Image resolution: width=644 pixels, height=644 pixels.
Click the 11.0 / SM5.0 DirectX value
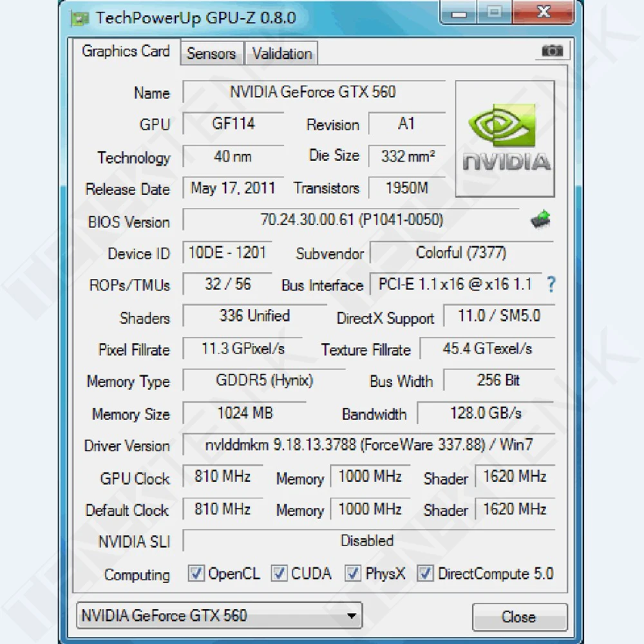499,316
